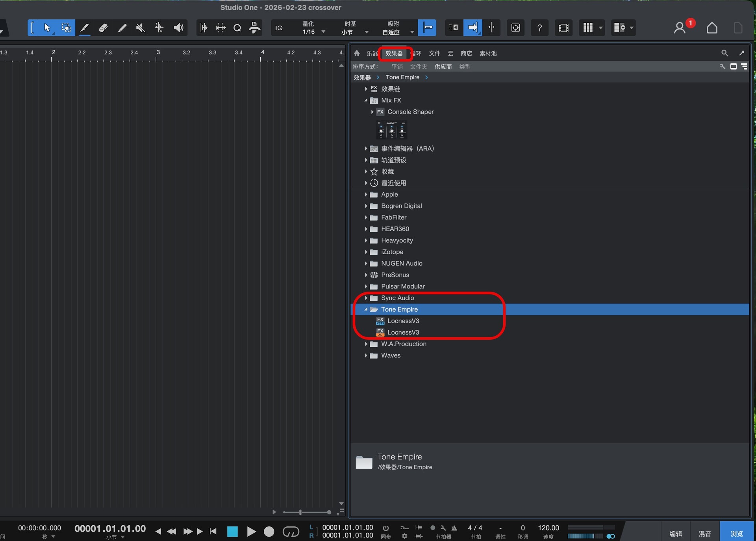
Task: Sort browser by 类型 type
Action: point(465,67)
